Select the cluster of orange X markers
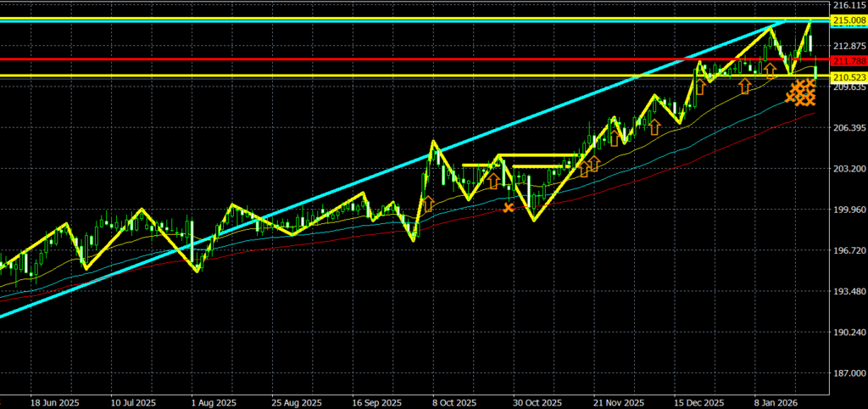Screen dimensions: 868x409 click(x=801, y=92)
